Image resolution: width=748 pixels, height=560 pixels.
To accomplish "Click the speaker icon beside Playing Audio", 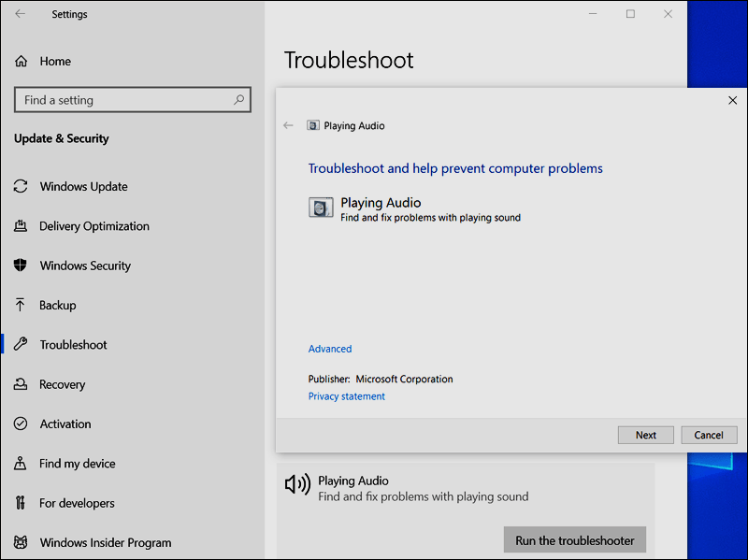I will 297,483.
